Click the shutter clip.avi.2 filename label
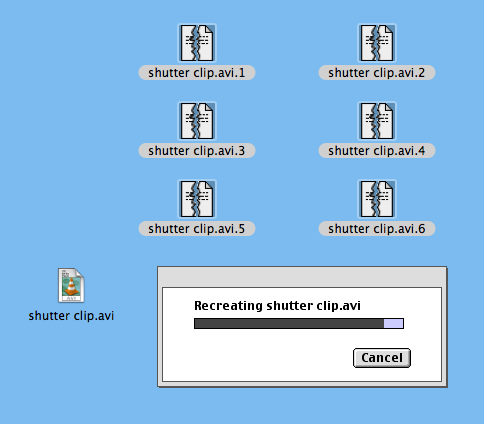This screenshot has height=424, width=484. pos(377,73)
